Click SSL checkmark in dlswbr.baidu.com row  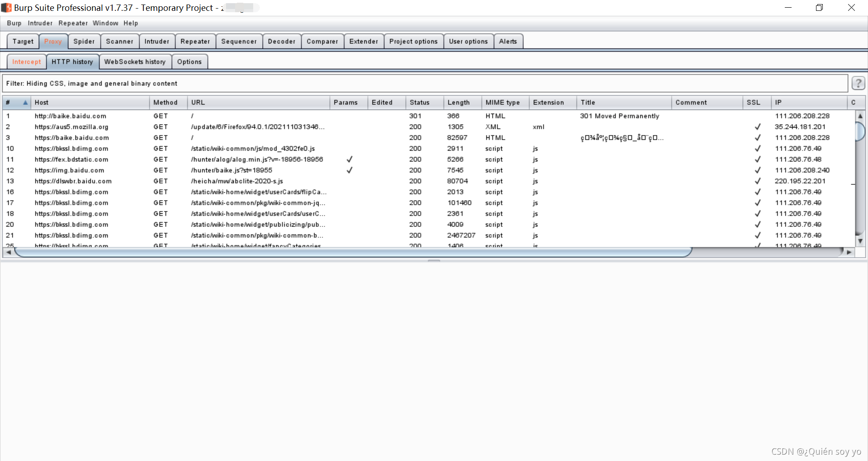tap(758, 181)
